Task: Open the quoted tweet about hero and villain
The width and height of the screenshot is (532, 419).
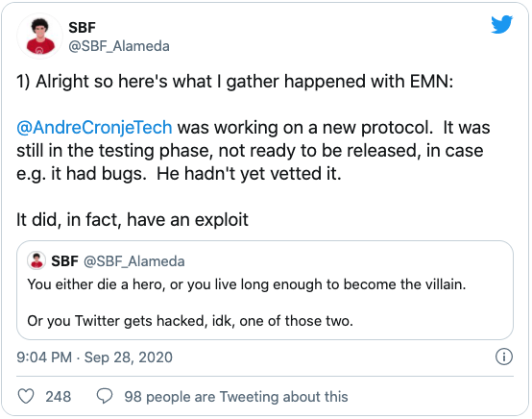Action: 265,290
